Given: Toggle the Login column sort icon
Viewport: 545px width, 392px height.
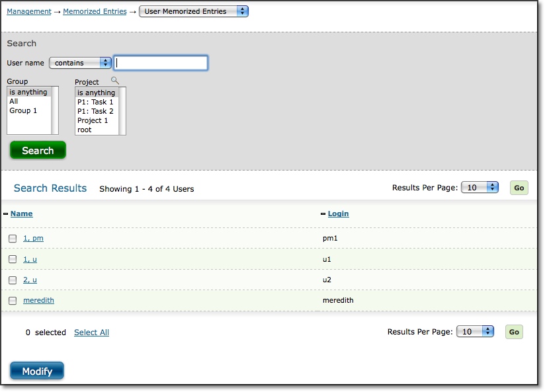Looking at the screenshot, I should 323,214.
